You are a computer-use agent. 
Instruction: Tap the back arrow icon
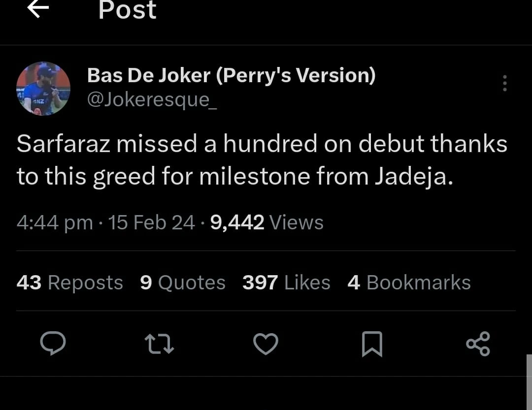[x=38, y=9]
